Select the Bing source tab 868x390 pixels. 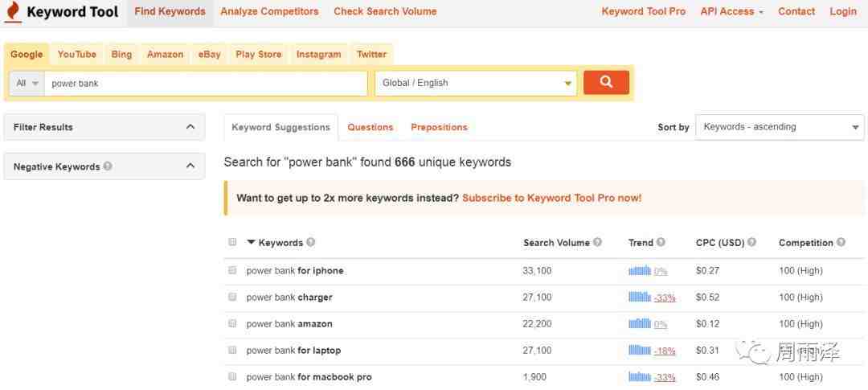[121, 55]
